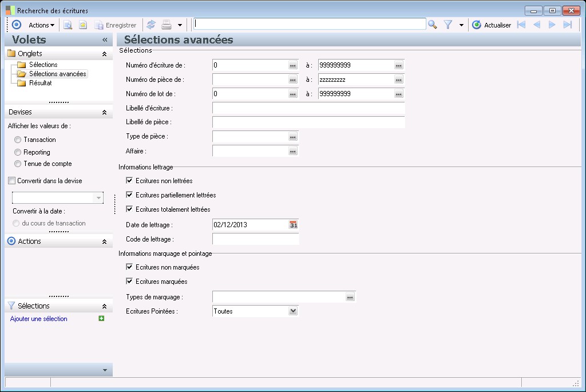Click the magnifying glass search icon

[433, 25]
